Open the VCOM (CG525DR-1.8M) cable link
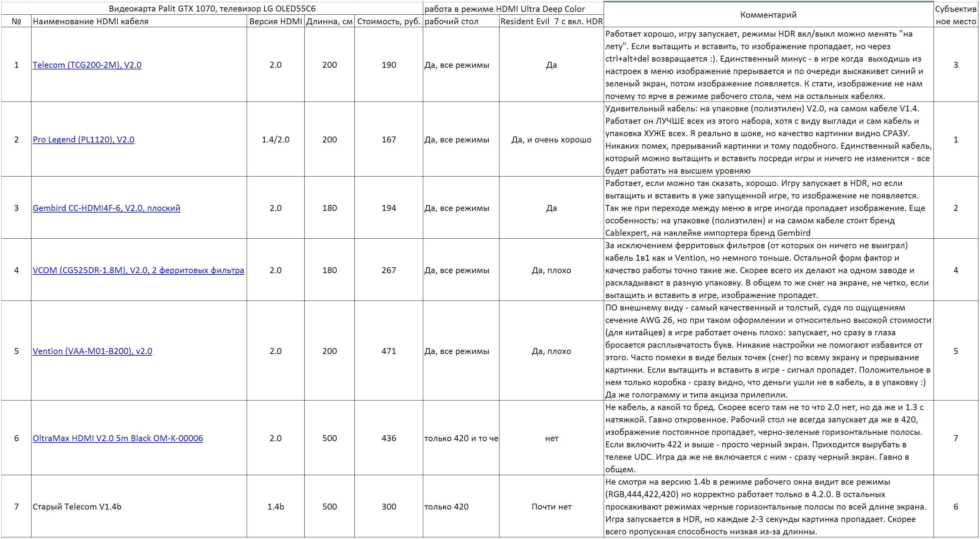980x539 pixels. click(138, 270)
